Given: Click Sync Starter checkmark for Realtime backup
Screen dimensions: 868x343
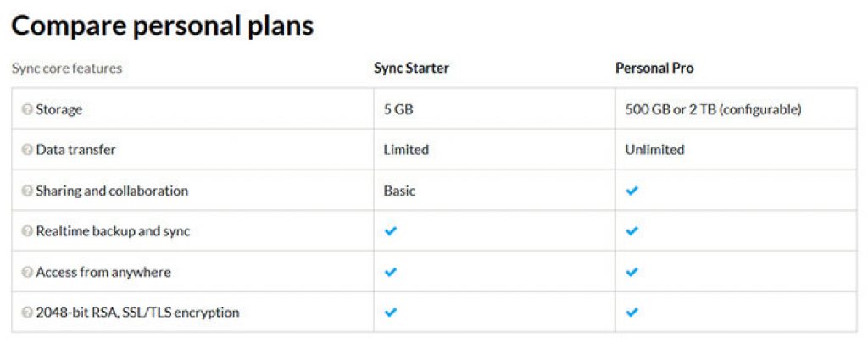Looking at the screenshot, I should pos(390,231).
